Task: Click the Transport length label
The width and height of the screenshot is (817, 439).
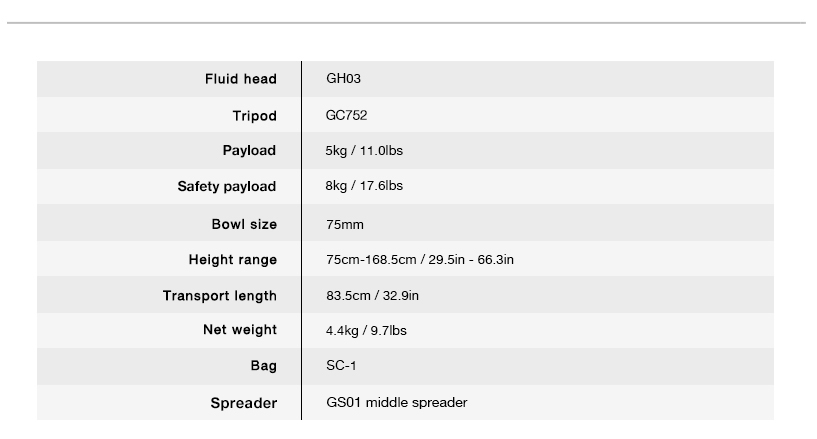Action: pyautogui.click(x=220, y=296)
